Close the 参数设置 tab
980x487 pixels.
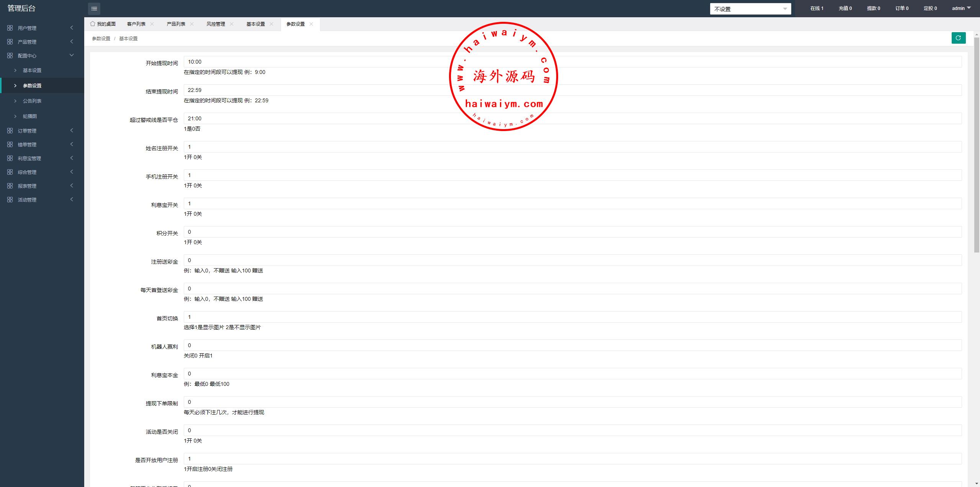[311, 24]
